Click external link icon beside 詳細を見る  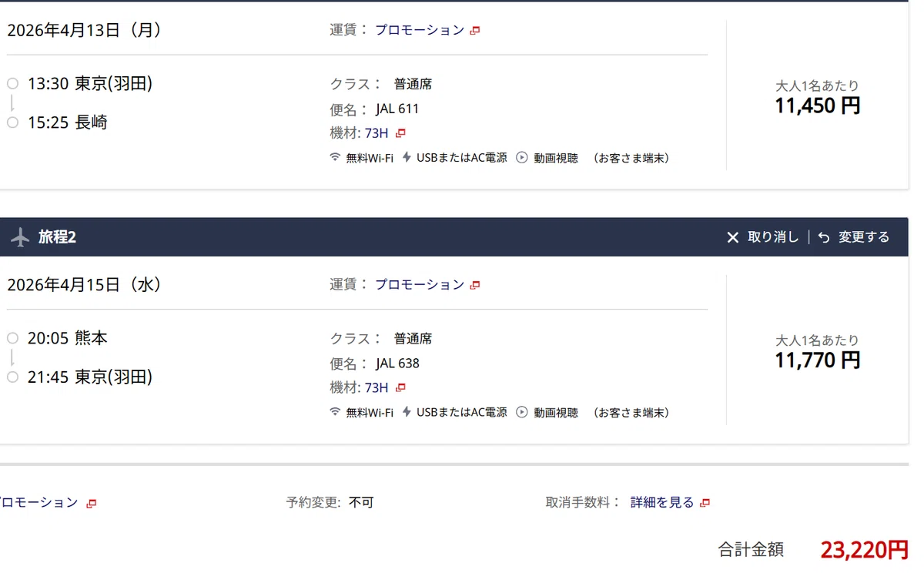coord(705,503)
